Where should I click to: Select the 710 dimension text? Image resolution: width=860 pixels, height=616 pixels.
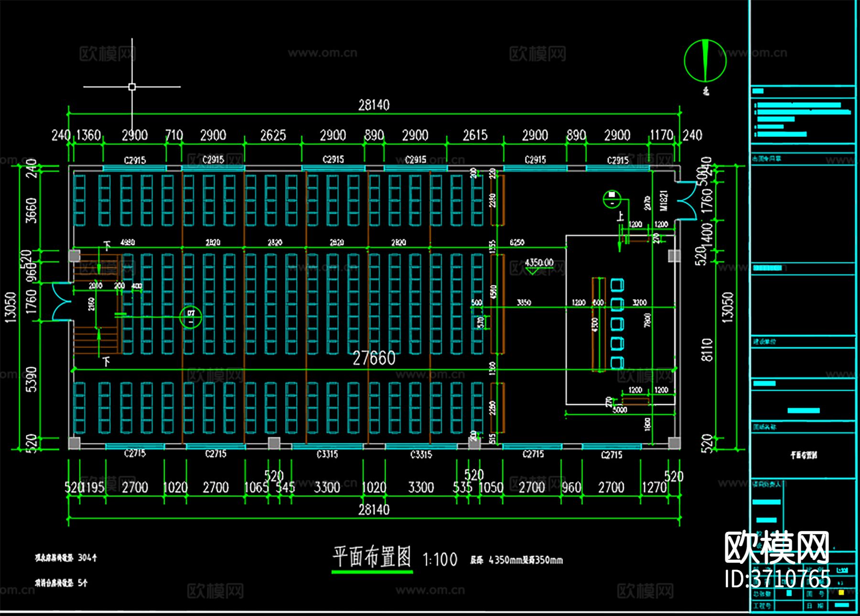coord(174,135)
